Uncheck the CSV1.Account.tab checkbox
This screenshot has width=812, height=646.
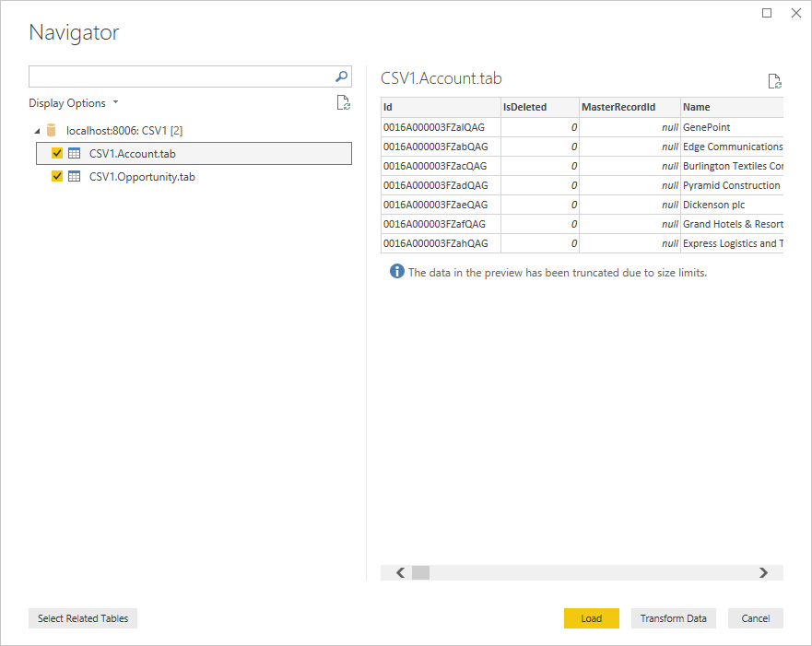tap(57, 153)
